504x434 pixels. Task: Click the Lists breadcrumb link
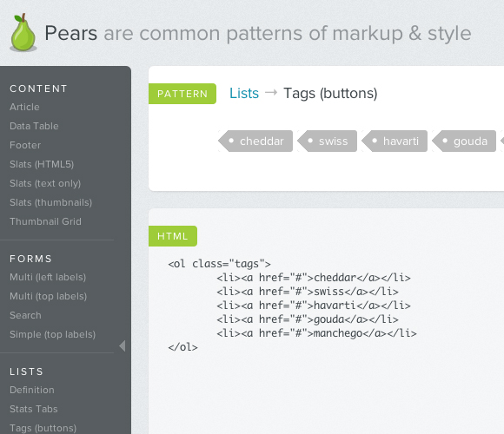click(244, 94)
